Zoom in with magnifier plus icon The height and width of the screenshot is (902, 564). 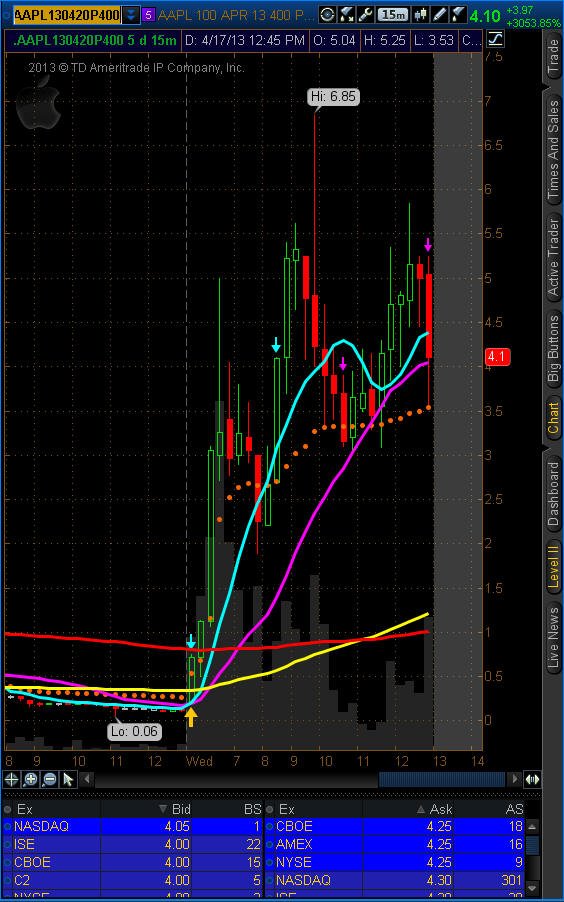click(x=31, y=779)
